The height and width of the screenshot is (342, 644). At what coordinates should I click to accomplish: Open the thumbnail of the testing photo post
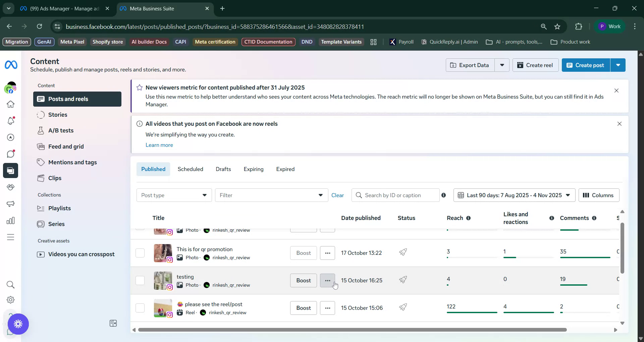click(163, 281)
